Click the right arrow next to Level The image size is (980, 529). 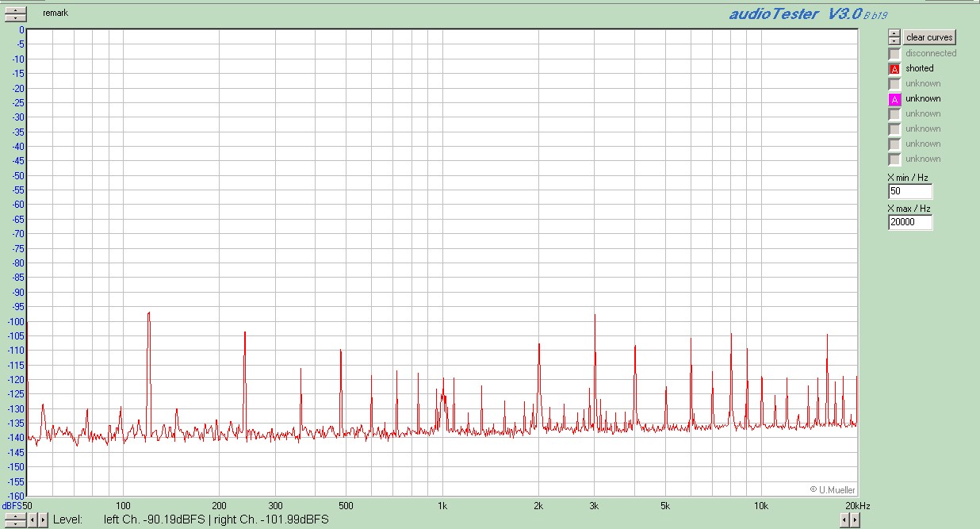tap(43, 520)
